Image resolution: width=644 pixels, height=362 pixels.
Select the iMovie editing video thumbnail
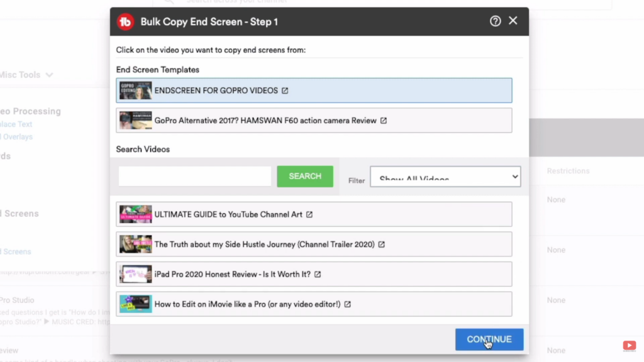click(136, 304)
